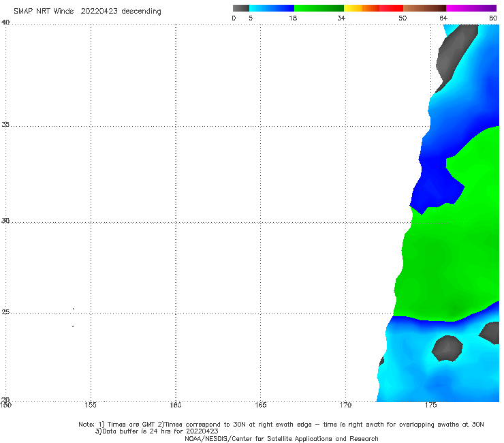Screen dimensions: 504x443
Task: Click the 'Data buffer is 24 hrs' note line
Action: [157, 431]
